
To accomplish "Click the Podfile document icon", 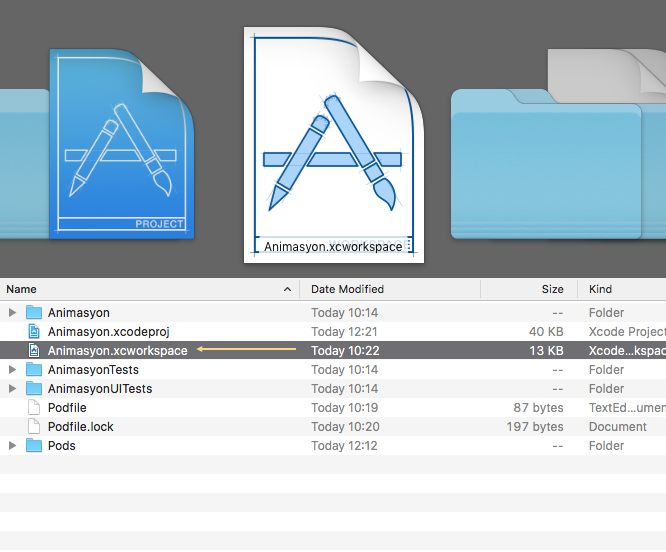I will coord(34,408).
